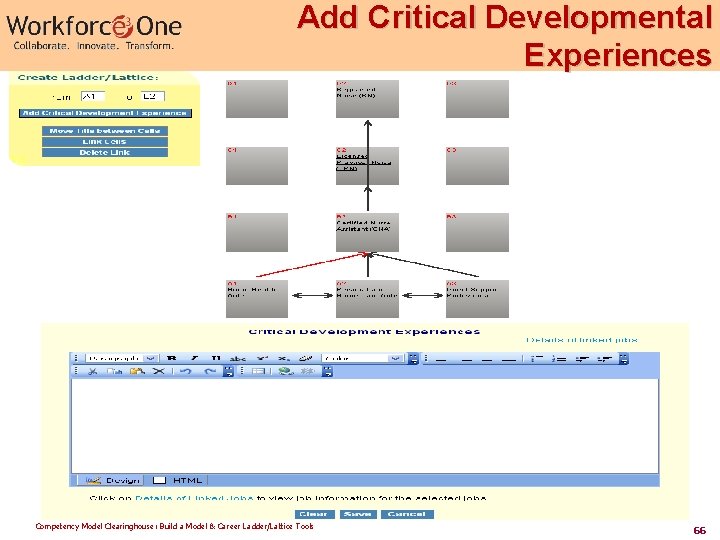Viewport: 720px width, 540px height.
Task: Select the D2 Registered Nurse cell
Action: [x=367, y=99]
